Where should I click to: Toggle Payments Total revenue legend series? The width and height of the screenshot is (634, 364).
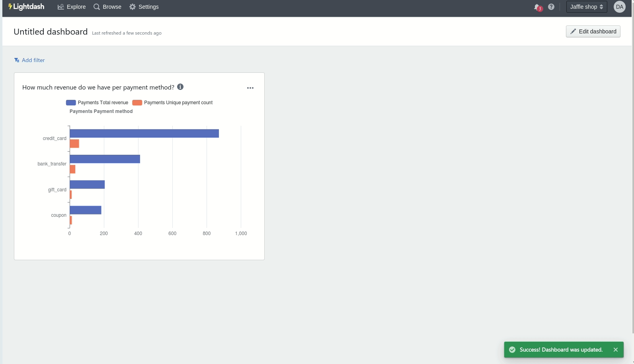97,103
